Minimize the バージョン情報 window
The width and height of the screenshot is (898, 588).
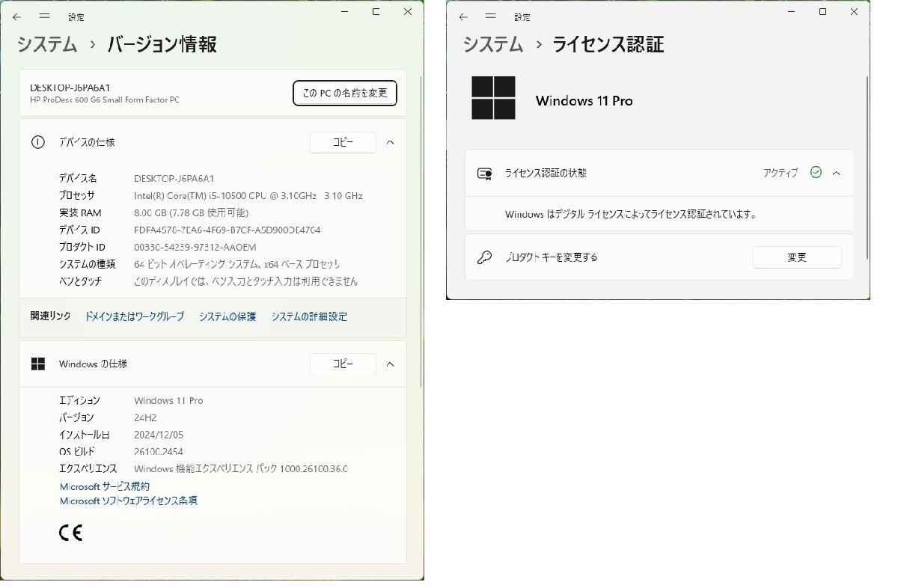[344, 12]
